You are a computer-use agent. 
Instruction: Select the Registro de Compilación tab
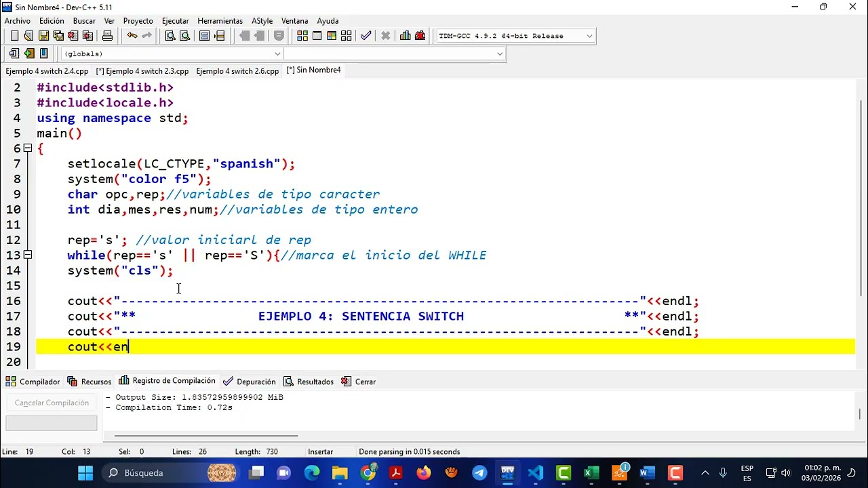pos(167,381)
